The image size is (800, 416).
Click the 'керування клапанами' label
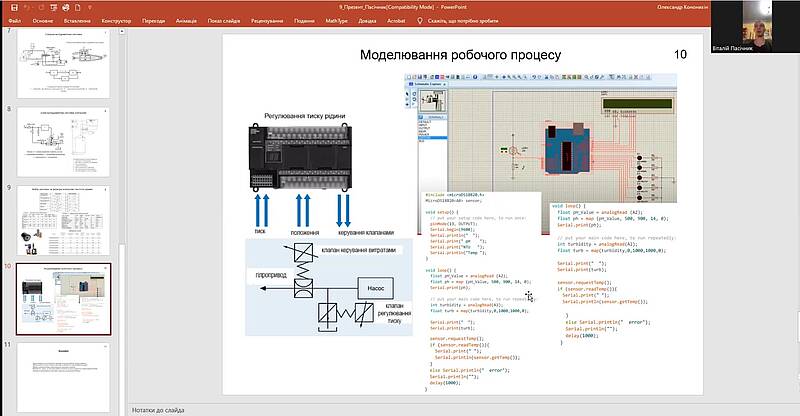(366, 232)
